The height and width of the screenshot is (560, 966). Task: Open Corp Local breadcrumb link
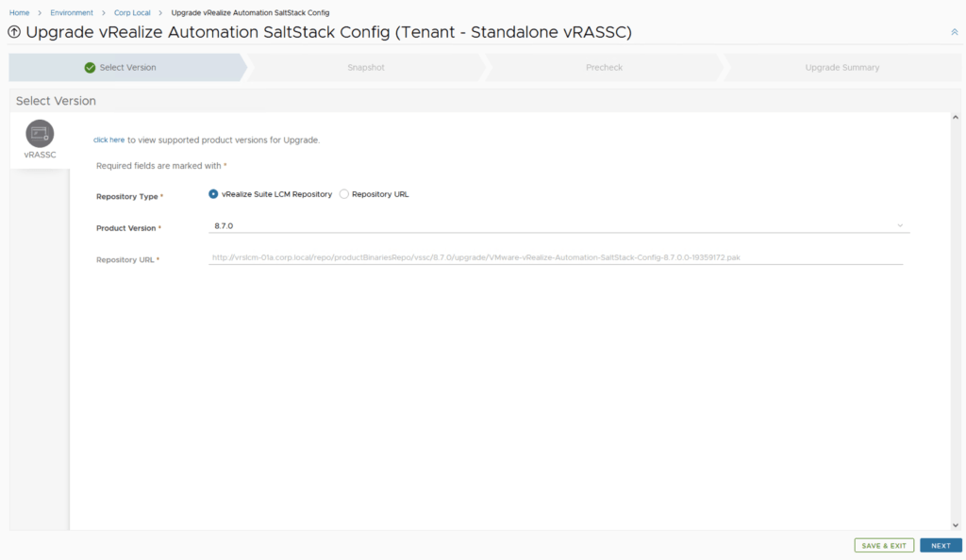[132, 12]
